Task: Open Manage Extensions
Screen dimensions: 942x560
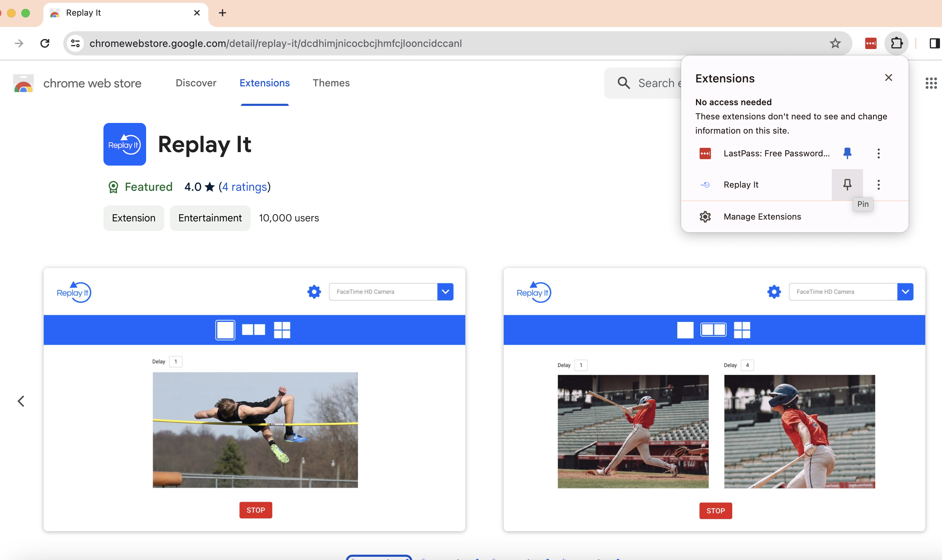Action: (x=794, y=217)
